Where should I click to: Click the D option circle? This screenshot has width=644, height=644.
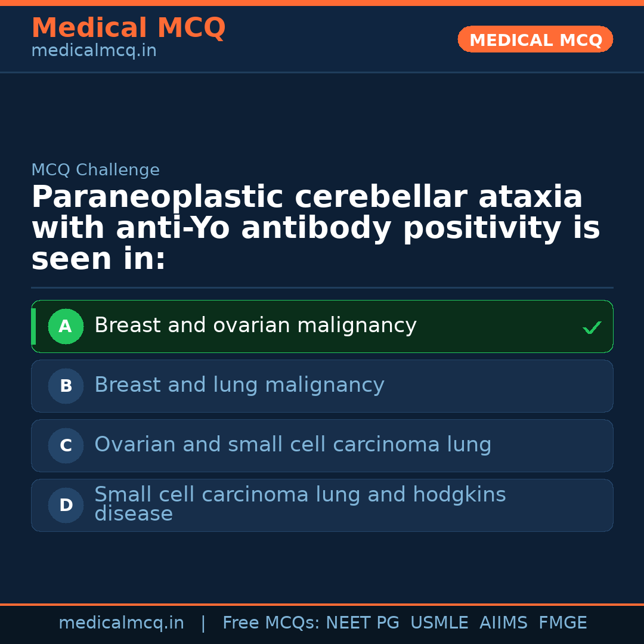(66, 506)
